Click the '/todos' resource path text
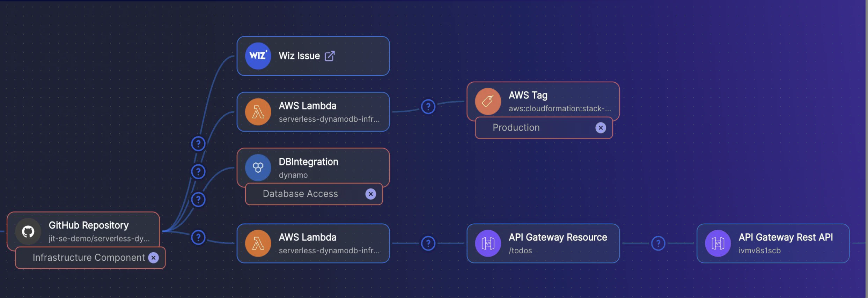The height and width of the screenshot is (298, 868). click(520, 251)
